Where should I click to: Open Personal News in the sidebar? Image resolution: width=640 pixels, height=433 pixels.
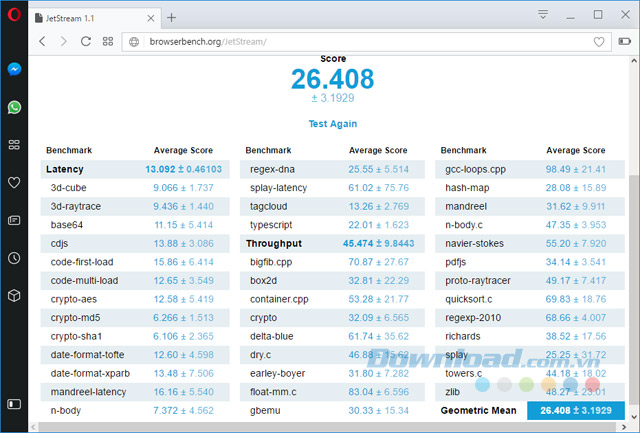pyautogui.click(x=14, y=220)
